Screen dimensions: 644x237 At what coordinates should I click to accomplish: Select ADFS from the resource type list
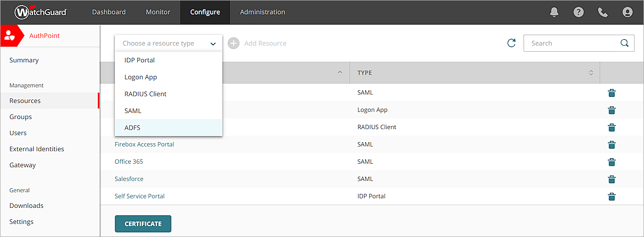pos(132,128)
